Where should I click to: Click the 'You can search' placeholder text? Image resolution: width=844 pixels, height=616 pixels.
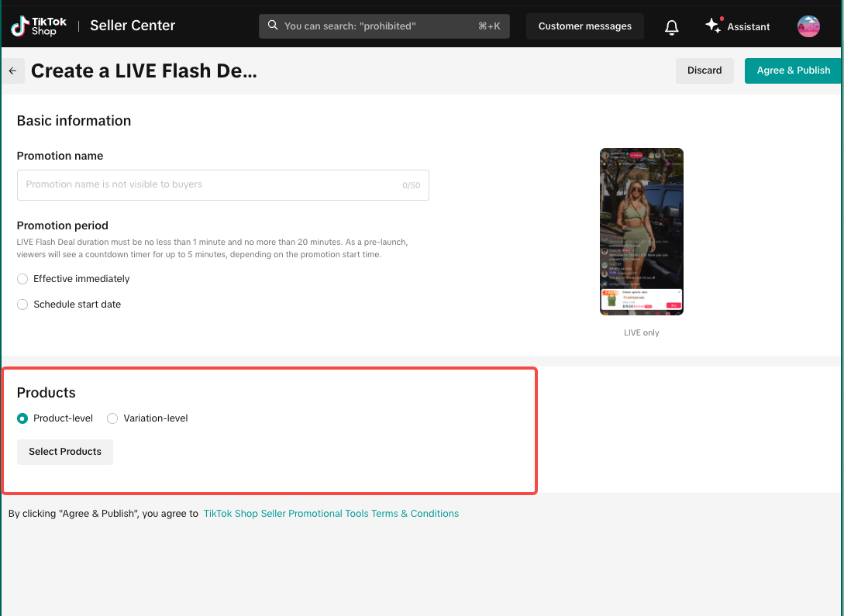tap(350, 26)
